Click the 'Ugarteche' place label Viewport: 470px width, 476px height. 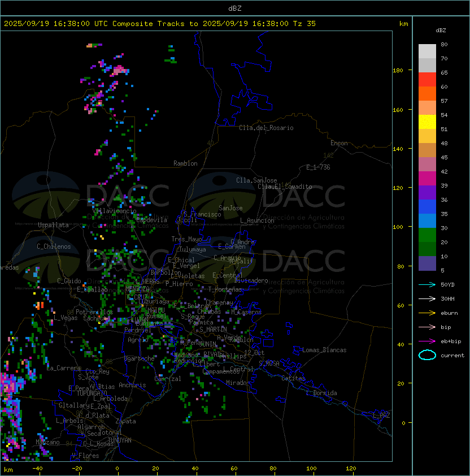tap(140, 358)
